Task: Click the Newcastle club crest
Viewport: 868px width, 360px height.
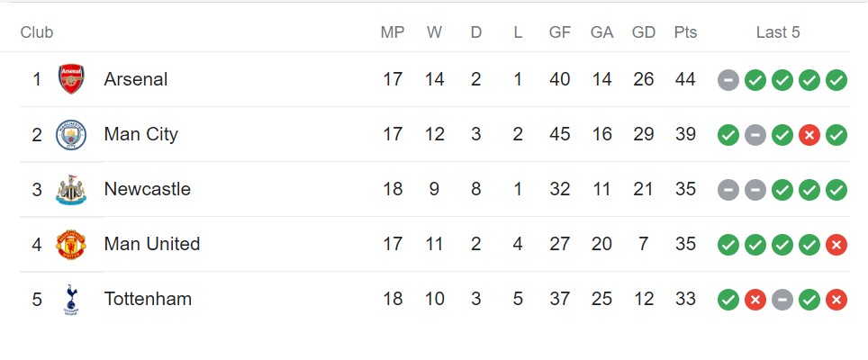Action: (x=71, y=190)
